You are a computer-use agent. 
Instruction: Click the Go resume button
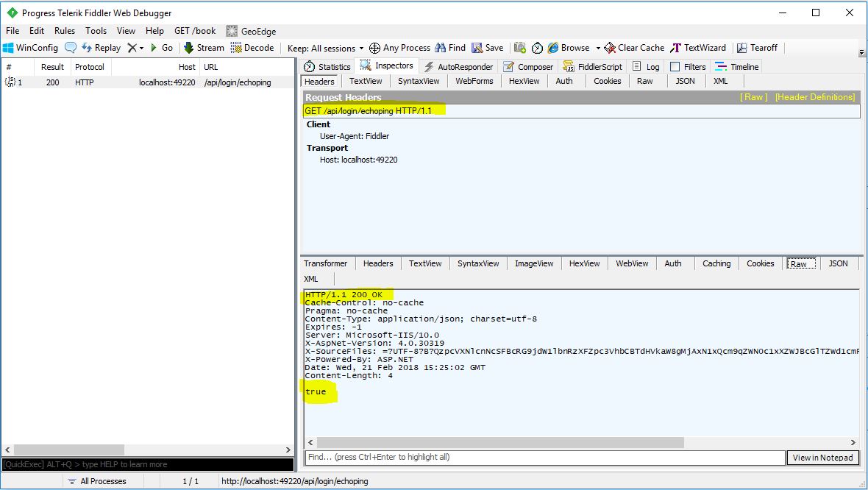pos(162,48)
